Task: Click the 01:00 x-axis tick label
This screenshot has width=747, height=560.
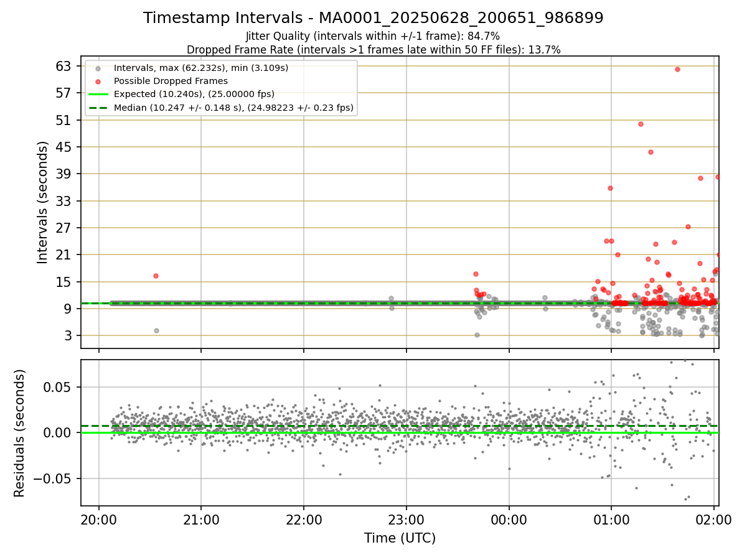Action: [611, 520]
